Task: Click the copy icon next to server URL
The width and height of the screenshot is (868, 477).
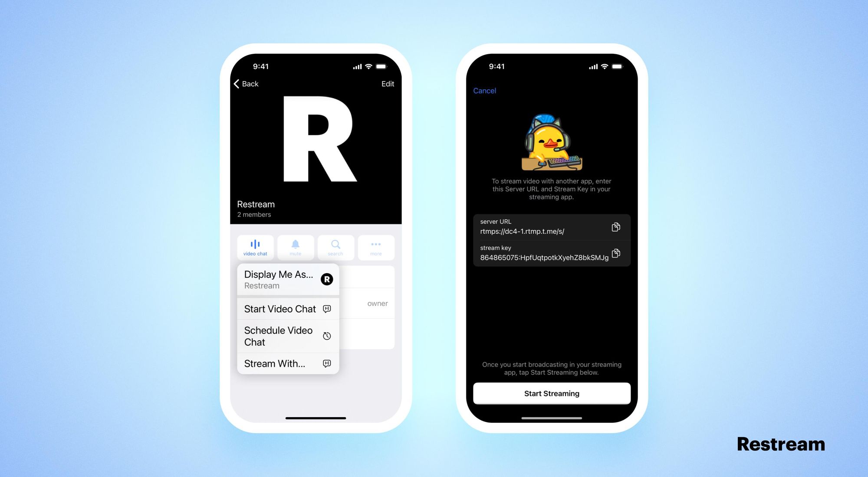Action: click(616, 227)
